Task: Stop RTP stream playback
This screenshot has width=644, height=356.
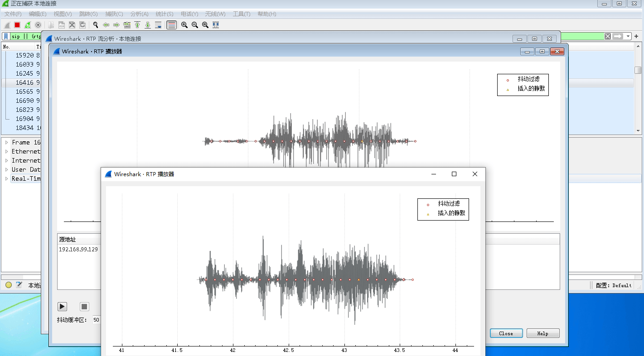Action: 84,307
